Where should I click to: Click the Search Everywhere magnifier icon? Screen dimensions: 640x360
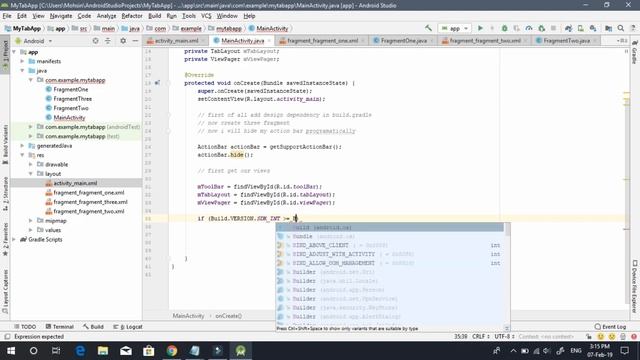(621, 28)
